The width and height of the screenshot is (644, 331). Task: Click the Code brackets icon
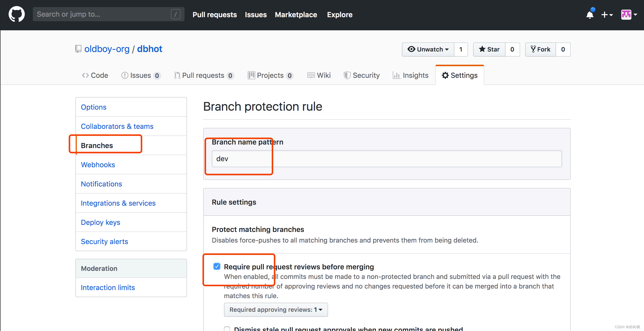(x=85, y=75)
